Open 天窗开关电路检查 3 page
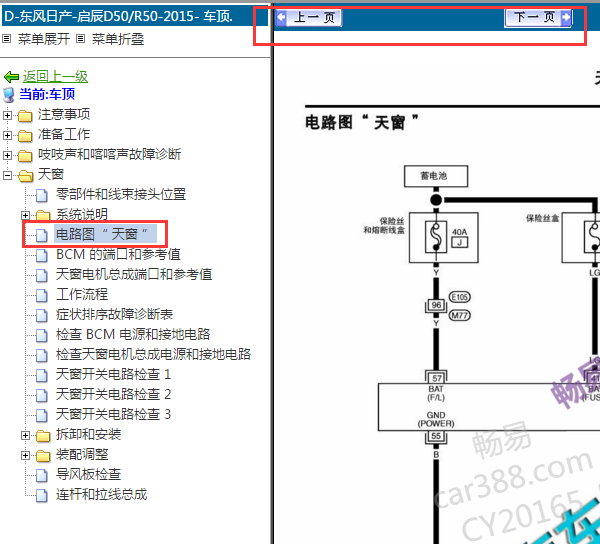This screenshot has height=544, width=600. [113, 414]
